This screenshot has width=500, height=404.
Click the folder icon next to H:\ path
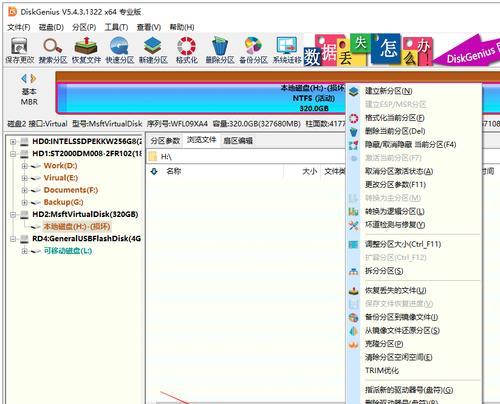153,156
